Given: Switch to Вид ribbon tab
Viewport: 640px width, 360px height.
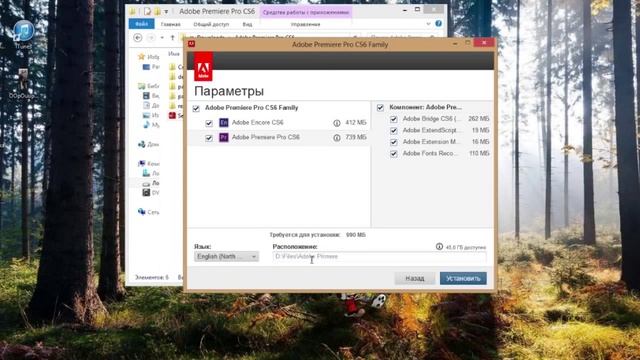Looking at the screenshot, I should pyautogui.click(x=247, y=24).
